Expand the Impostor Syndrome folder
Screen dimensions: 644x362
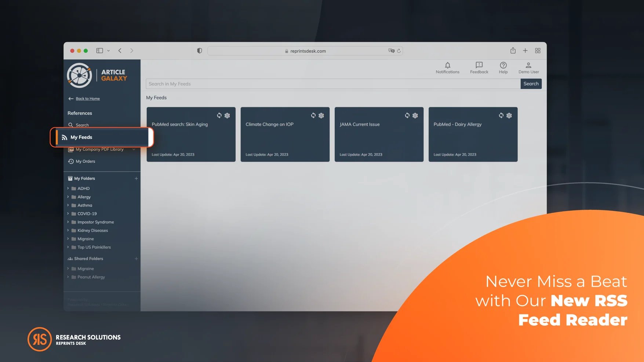pos(68,222)
